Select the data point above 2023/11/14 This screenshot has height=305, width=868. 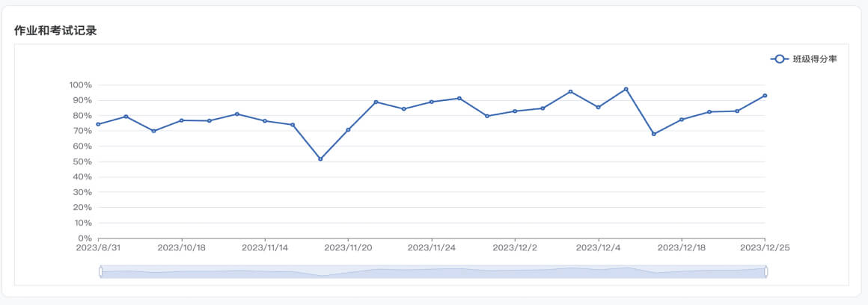265,120
